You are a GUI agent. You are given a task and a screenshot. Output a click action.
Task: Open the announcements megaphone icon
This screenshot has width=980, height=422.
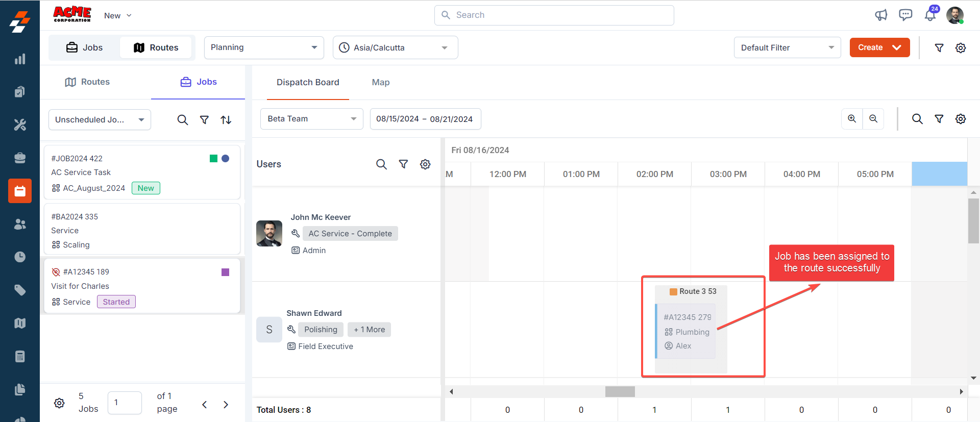881,15
